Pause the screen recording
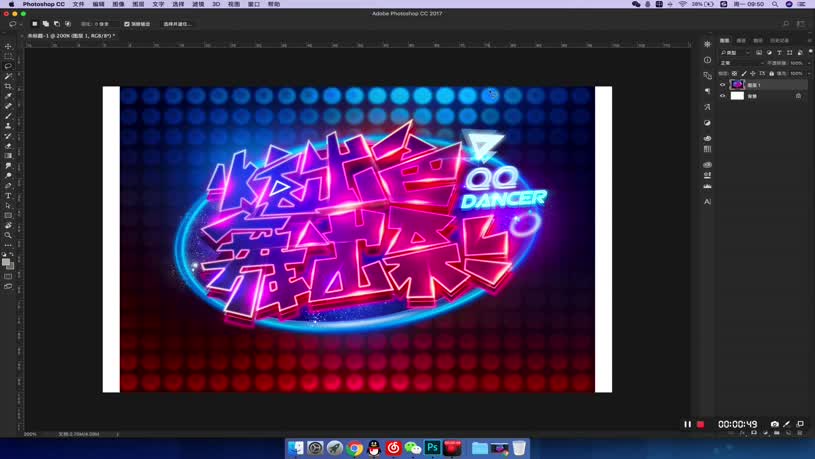Viewport: 815px width, 459px height. tap(687, 424)
